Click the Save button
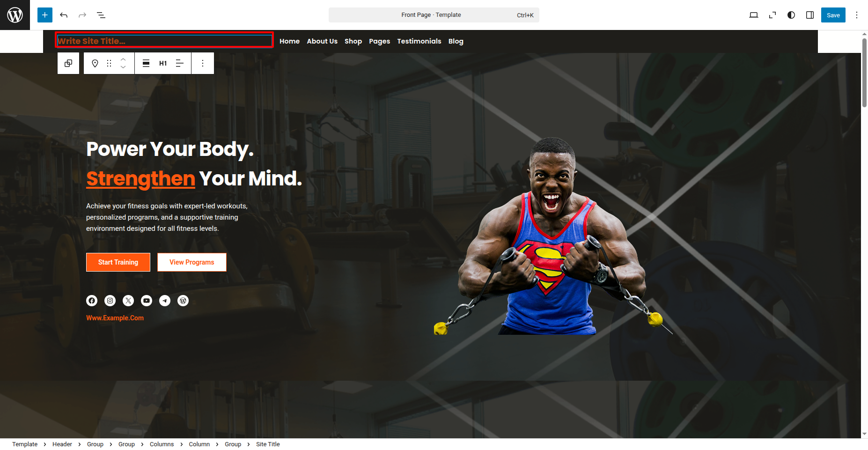The image size is (868, 450). (833, 15)
